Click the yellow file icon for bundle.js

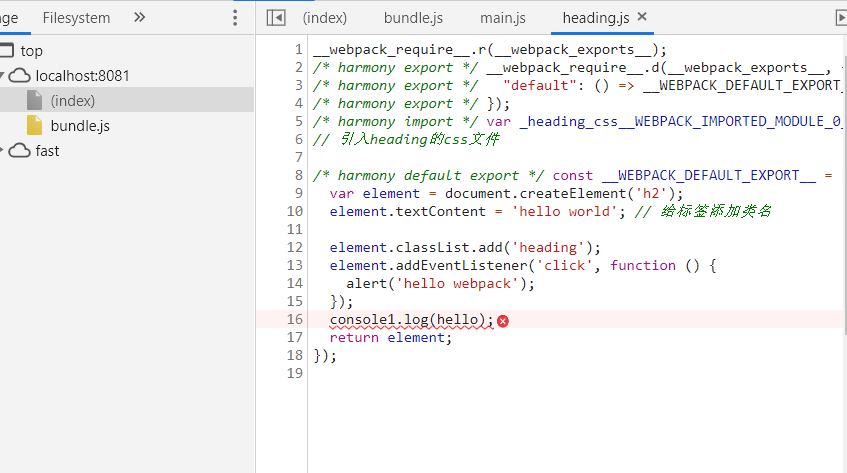point(35,125)
